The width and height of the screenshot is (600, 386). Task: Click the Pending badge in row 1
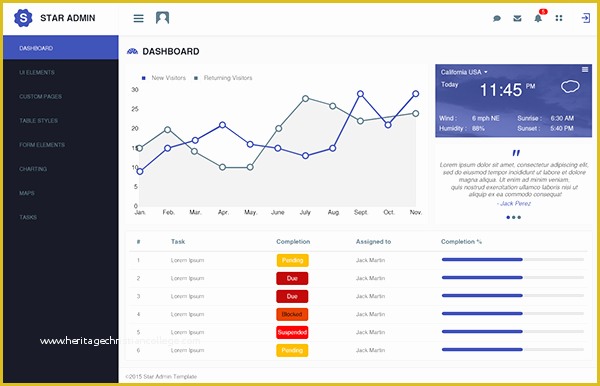click(292, 260)
